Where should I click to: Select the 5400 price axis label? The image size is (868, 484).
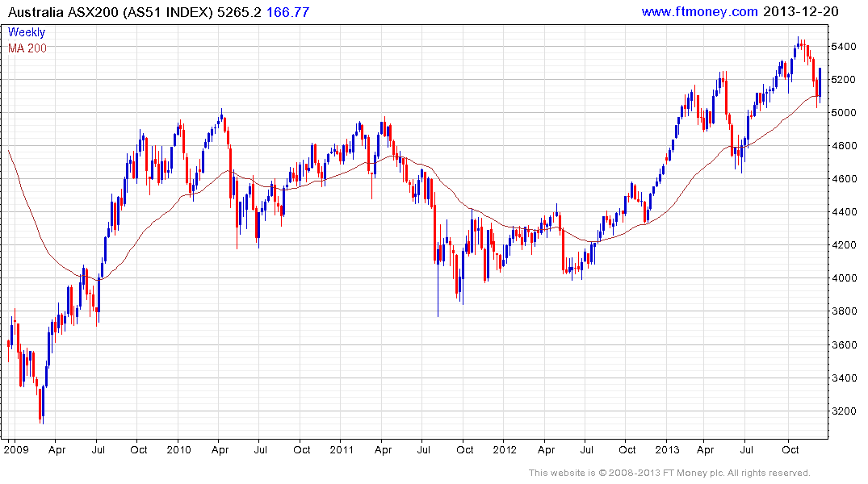844,47
